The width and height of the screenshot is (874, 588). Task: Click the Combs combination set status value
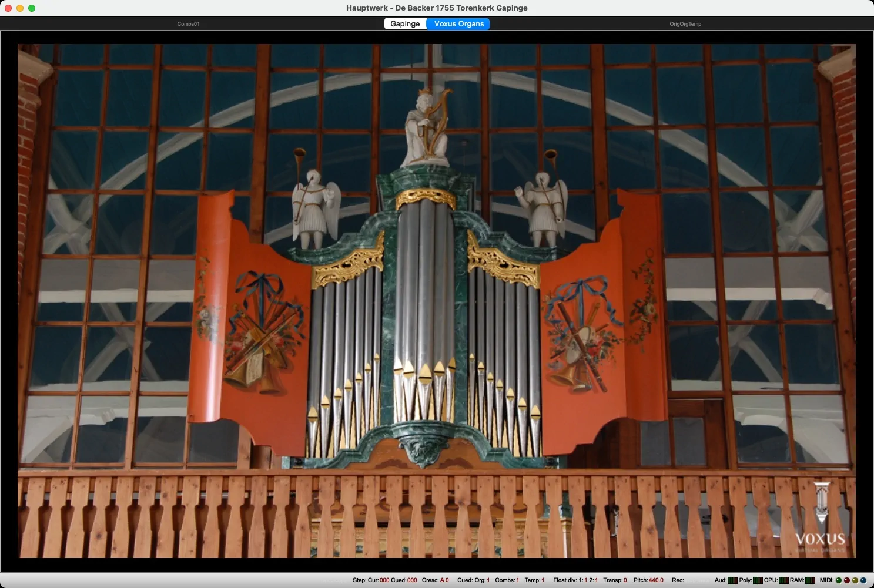[x=517, y=580]
